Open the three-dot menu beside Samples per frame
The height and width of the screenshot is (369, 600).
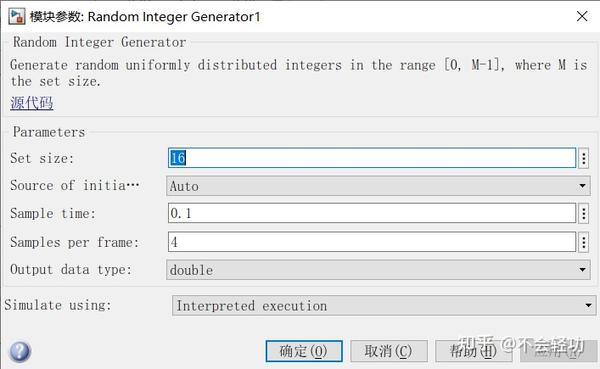pos(584,242)
